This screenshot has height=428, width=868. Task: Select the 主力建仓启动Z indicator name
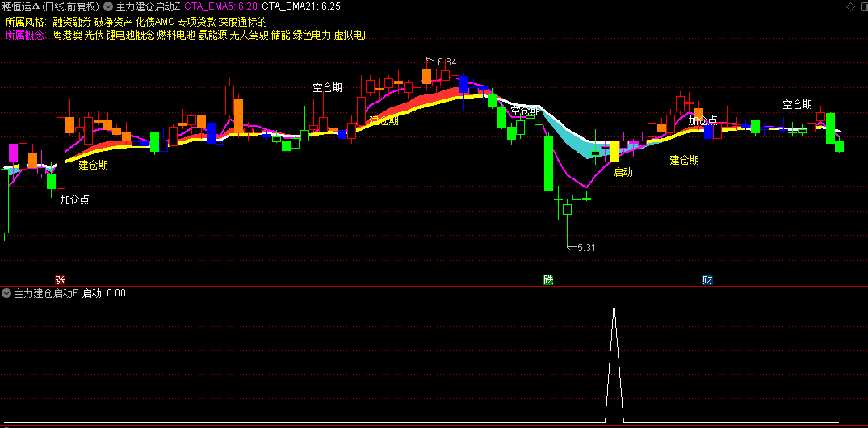pos(148,6)
